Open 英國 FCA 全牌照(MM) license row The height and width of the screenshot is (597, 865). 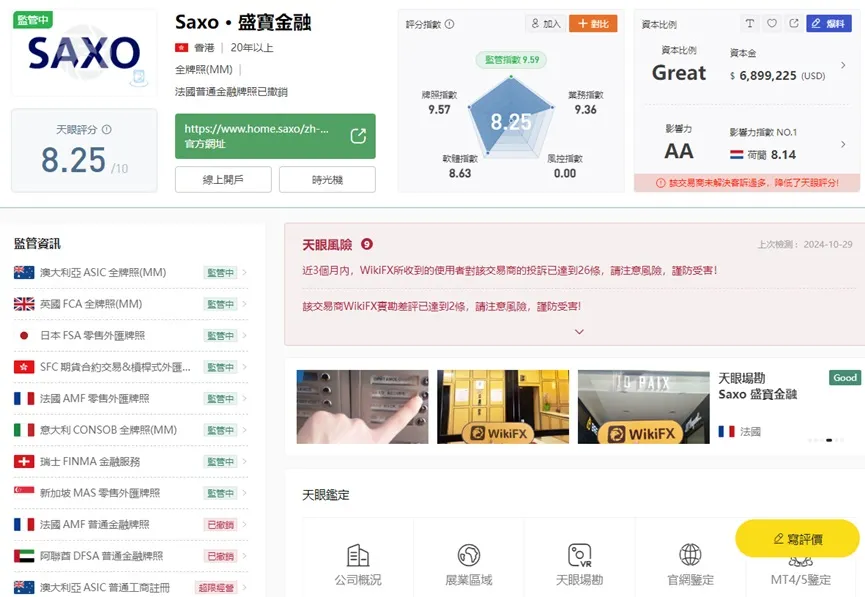pyautogui.click(x=131, y=304)
